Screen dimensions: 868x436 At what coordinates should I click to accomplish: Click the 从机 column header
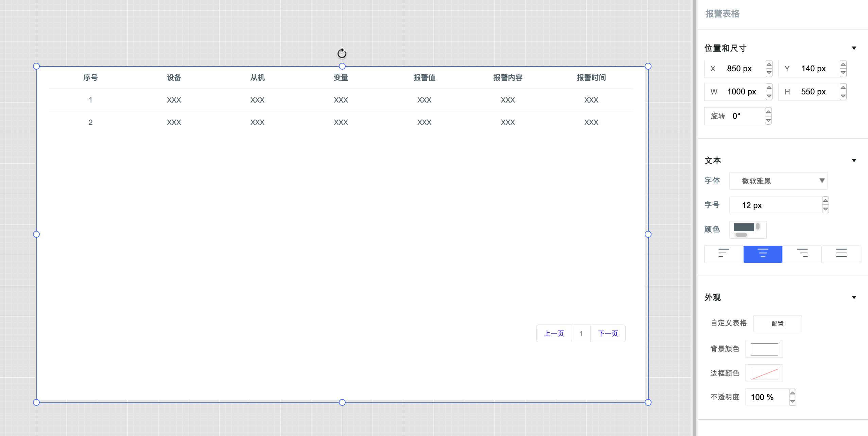pyautogui.click(x=257, y=78)
